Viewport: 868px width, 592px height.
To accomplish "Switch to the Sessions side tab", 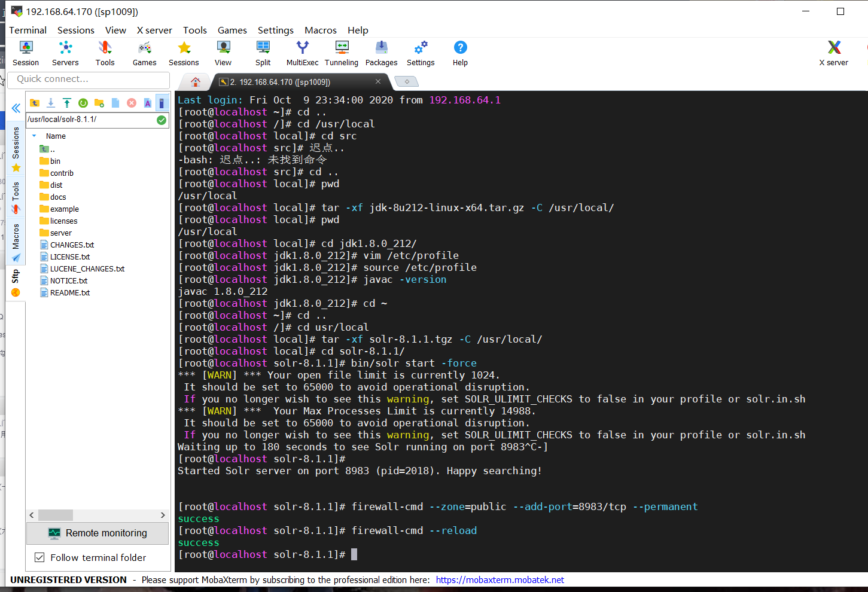I will pyautogui.click(x=16, y=149).
